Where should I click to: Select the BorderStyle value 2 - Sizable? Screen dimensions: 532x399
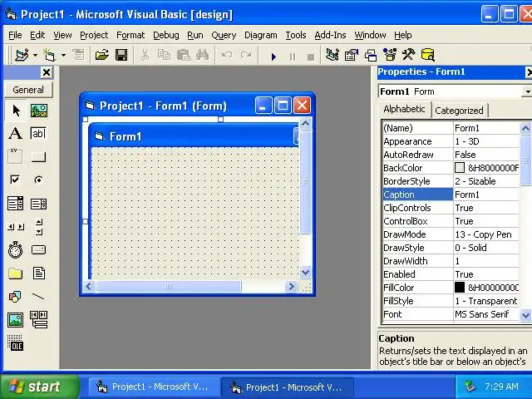(485, 181)
